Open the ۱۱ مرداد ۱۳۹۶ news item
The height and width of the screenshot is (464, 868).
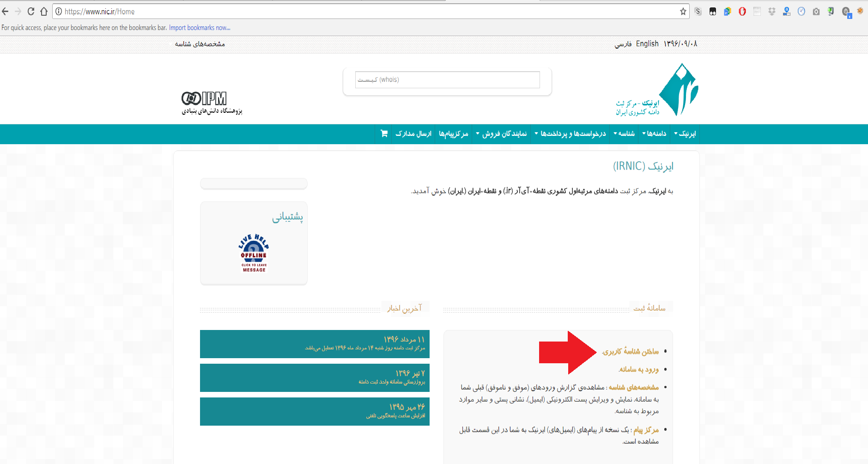click(x=315, y=344)
